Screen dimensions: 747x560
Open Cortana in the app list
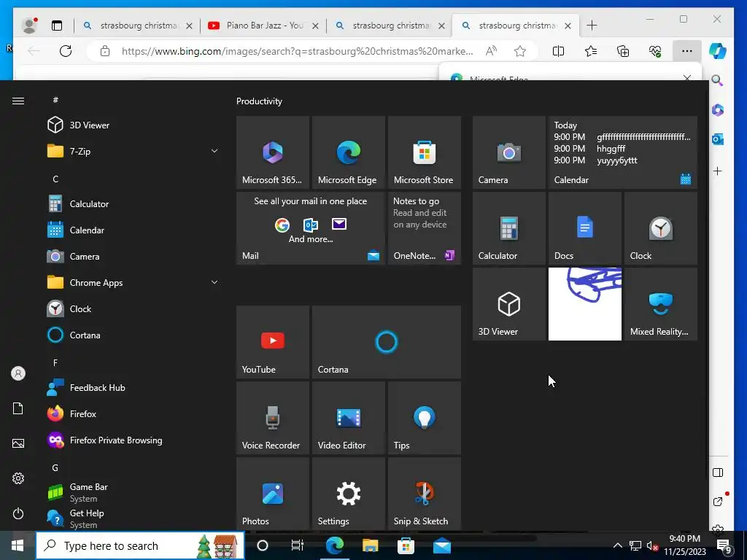coord(133,335)
